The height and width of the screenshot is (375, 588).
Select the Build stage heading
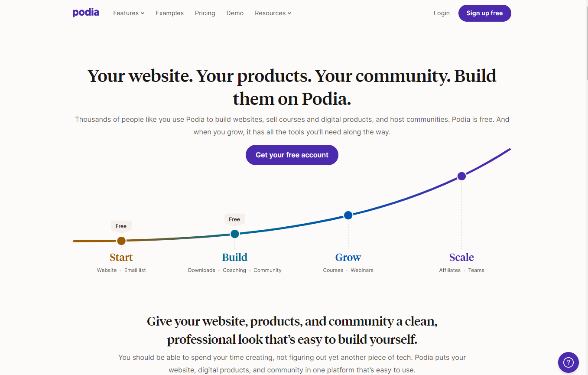(x=235, y=257)
